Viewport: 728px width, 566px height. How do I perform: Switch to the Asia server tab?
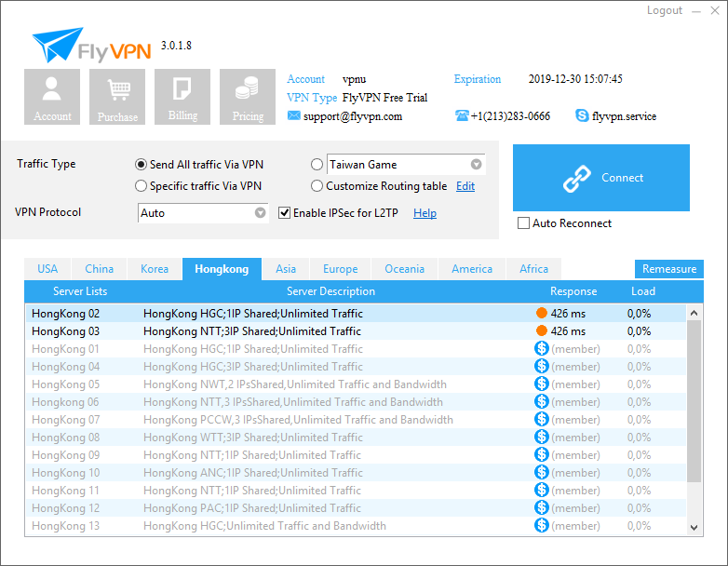click(286, 269)
